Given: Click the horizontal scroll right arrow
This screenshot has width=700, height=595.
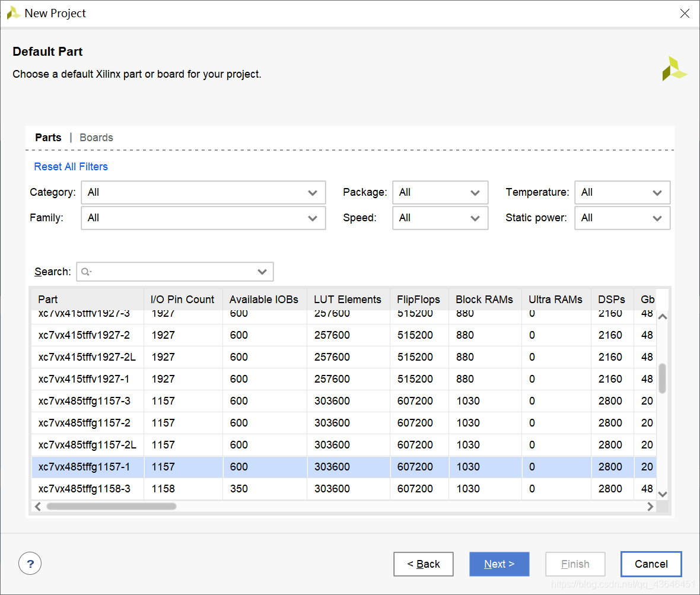Looking at the screenshot, I should [x=650, y=506].
